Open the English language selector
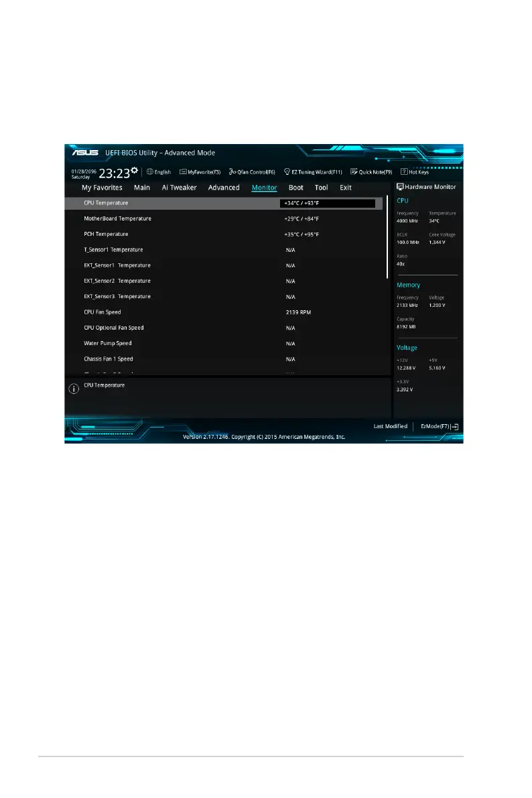This screenshot has width=532, height=798. tap(158, 172)
